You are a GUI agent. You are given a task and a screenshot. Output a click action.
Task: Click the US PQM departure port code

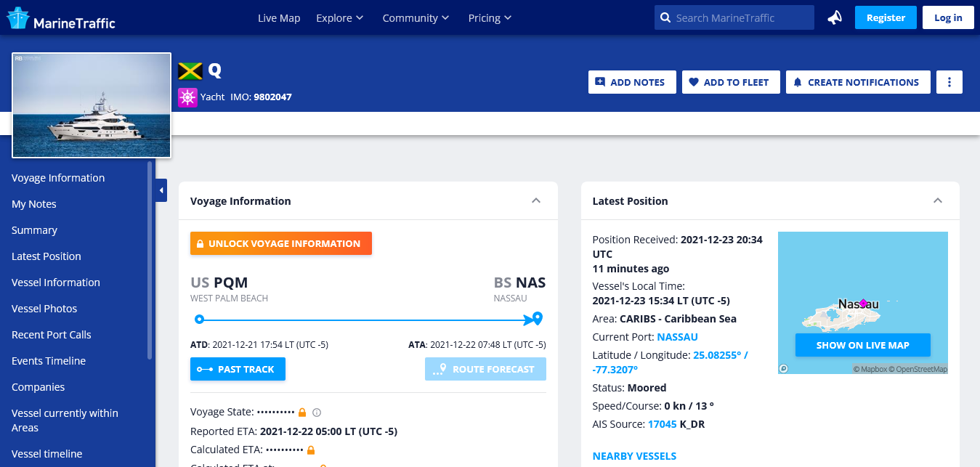coord(219,283)
